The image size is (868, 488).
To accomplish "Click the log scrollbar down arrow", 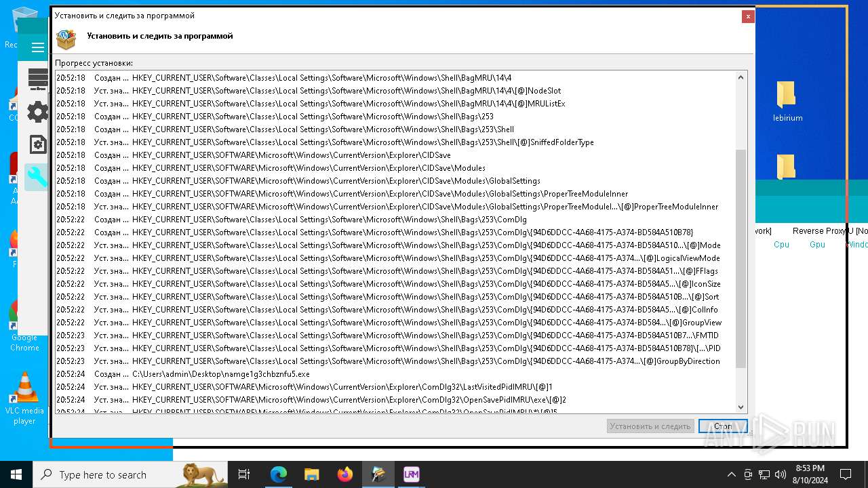I will tap(741, 407).
